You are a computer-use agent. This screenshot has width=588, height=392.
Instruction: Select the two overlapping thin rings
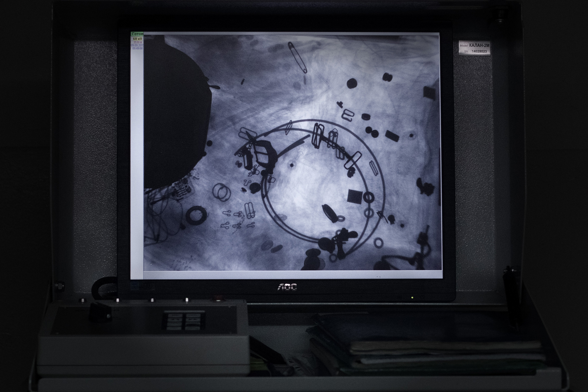point(221,192)
